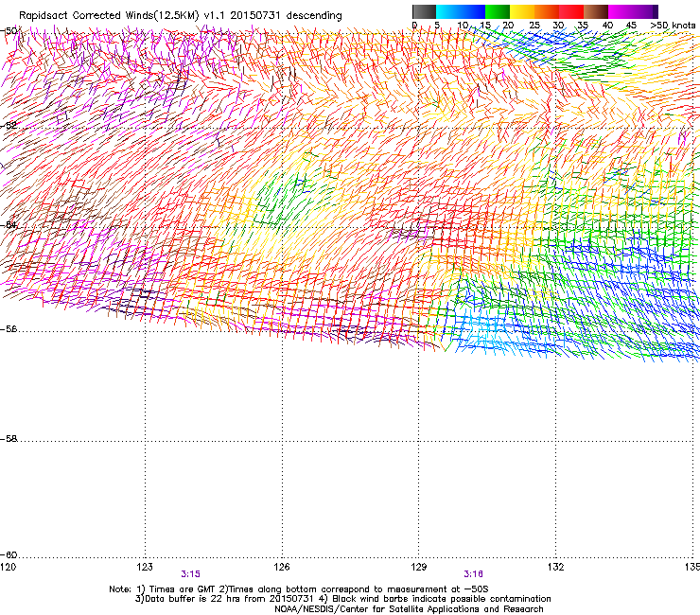Select the green 15-20 knots legend segment
The width and height of the screenshot is (700, 615).
pos(498,11)
